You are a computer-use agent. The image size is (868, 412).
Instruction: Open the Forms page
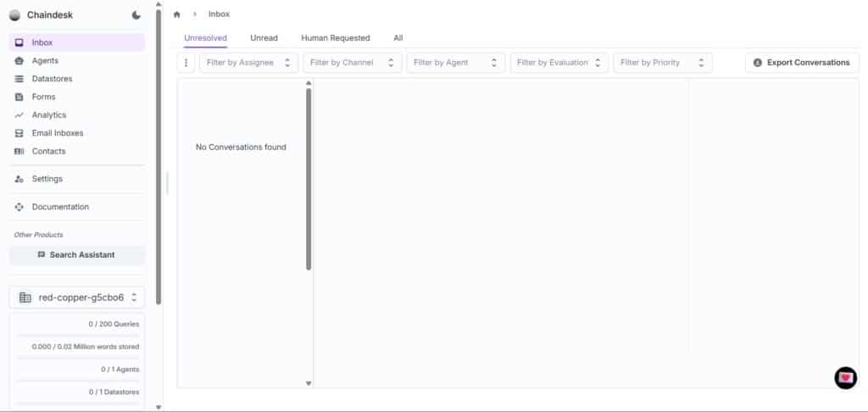(77, 97)
